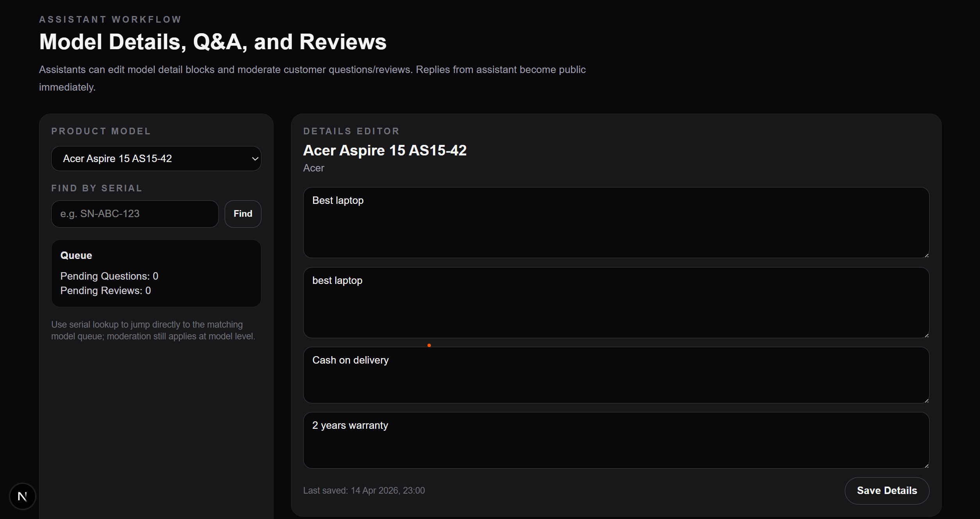This screenshot has height=519, width=980.
Task: Click the 'Pending Questions: 0' text
Action: pos(109,276)
